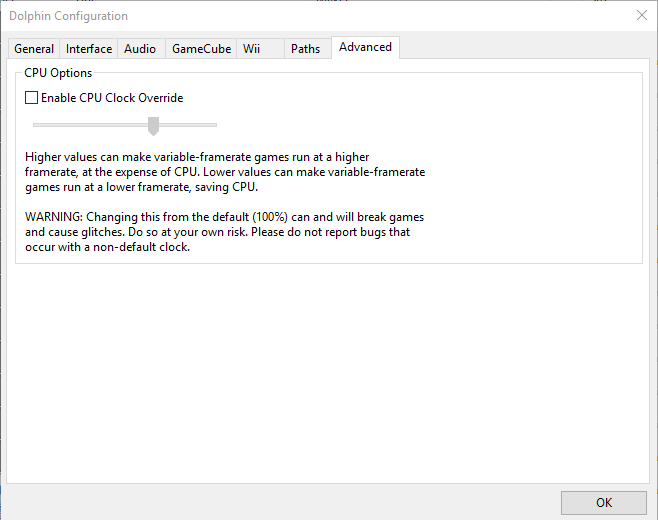Click slider track left of the handle
Viewport: 658px width, 520px height.
[90, 125]
